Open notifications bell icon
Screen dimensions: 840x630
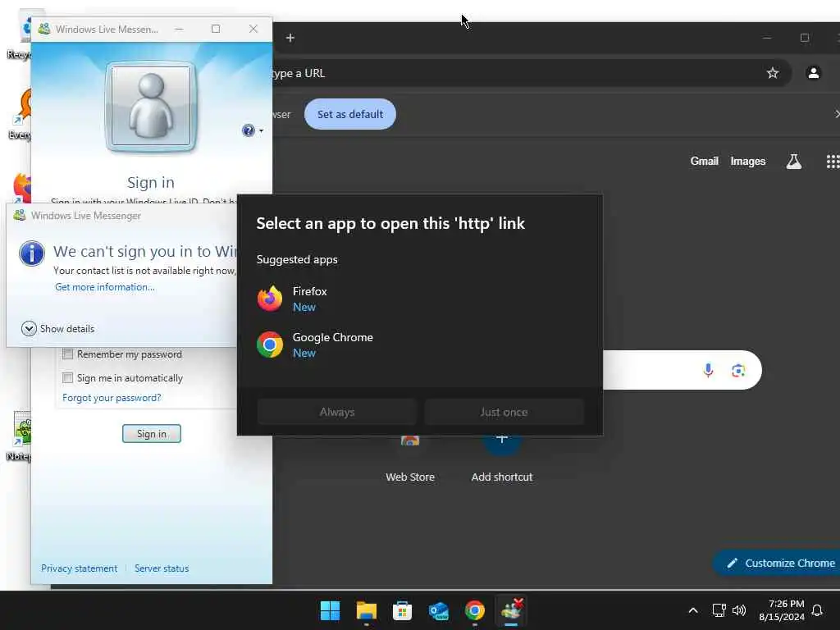click(817, 610)
